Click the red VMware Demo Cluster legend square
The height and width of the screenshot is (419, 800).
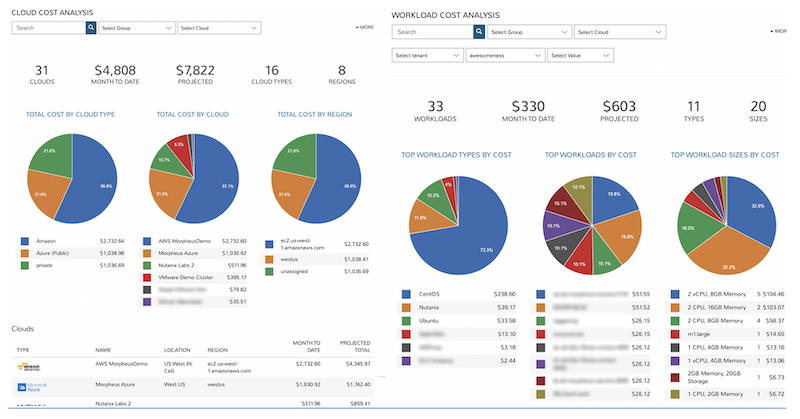pos(149,277)
